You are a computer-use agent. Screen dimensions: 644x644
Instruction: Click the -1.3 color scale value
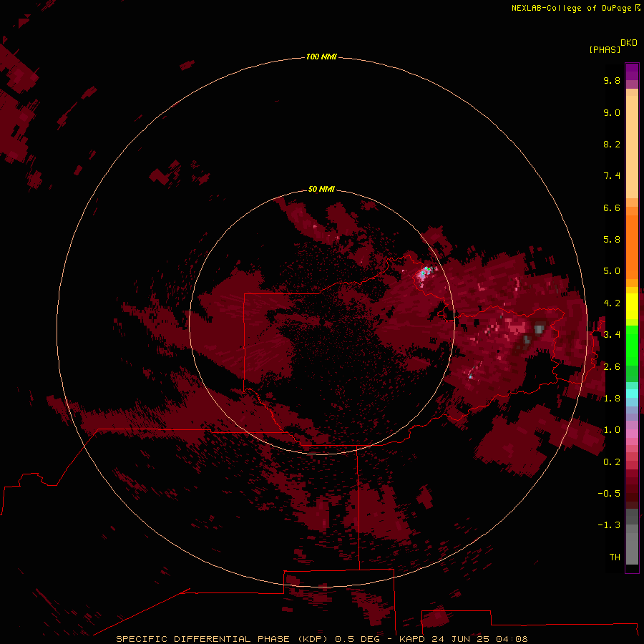click(609, 525)
